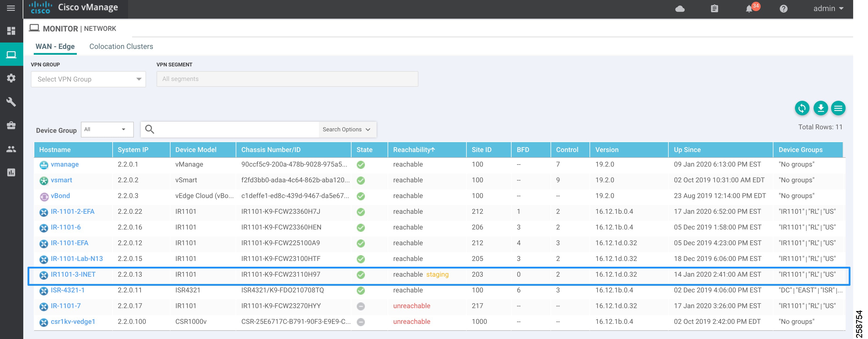Click Total Rows: 11 label
The width and height of the screenshot is (868, 339).
point(820,127)
